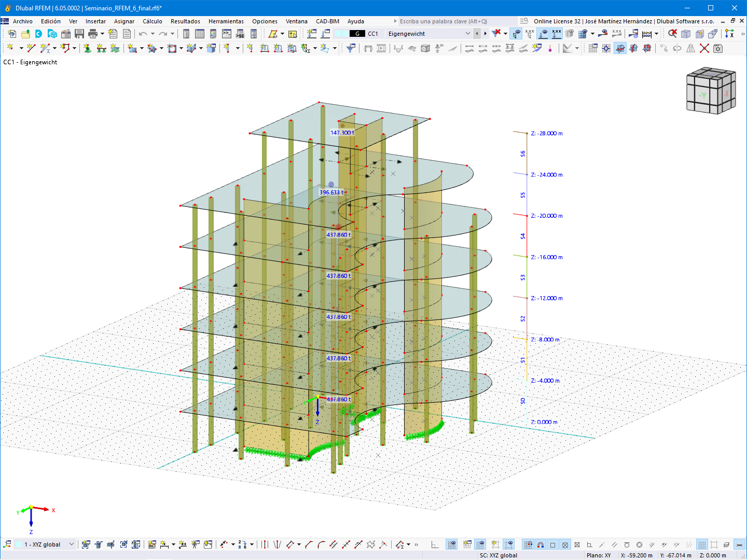Toggle the highlighted blue status bar button at far right

click(739, 544)
